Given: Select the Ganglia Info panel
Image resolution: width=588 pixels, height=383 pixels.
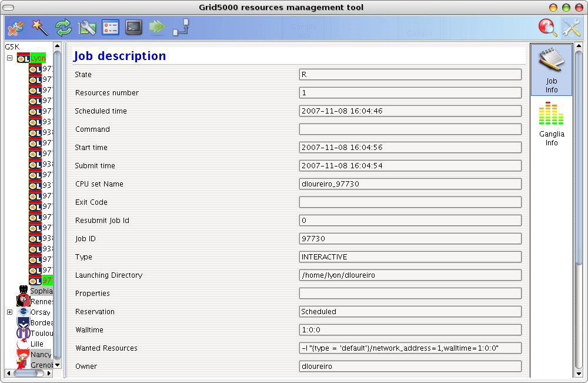Looking at the screenshot, I should 552,124.
